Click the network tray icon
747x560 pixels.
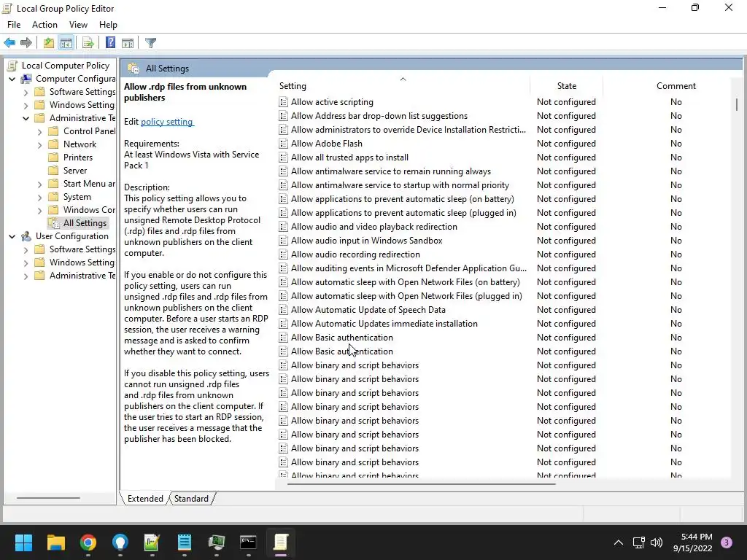pyautogui.click(x=638, y=542)
